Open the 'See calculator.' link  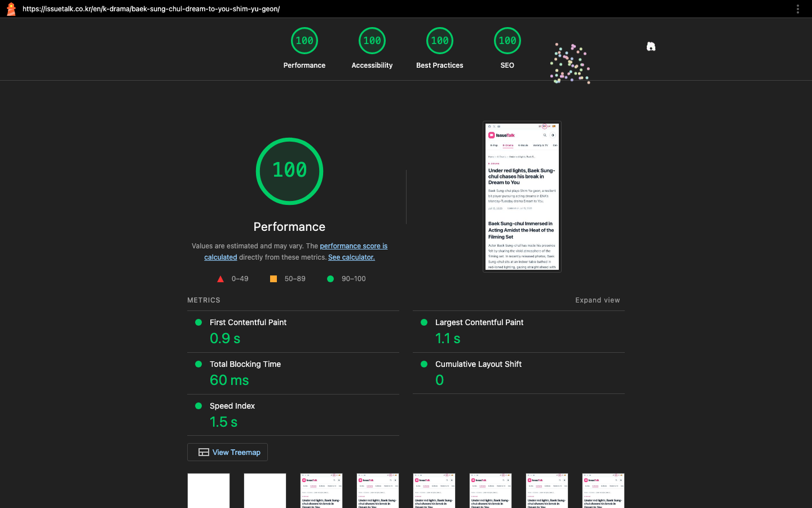pos(351,257)
